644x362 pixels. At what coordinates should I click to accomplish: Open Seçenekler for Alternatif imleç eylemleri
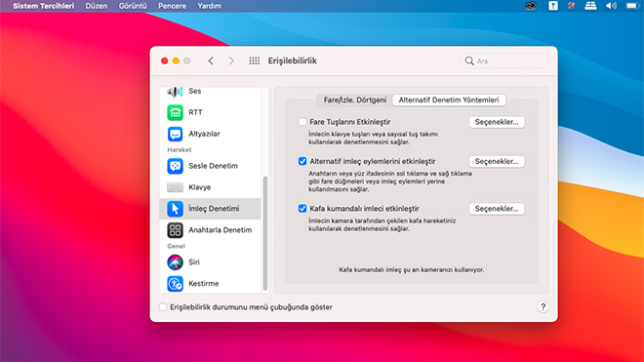point(497,161)
